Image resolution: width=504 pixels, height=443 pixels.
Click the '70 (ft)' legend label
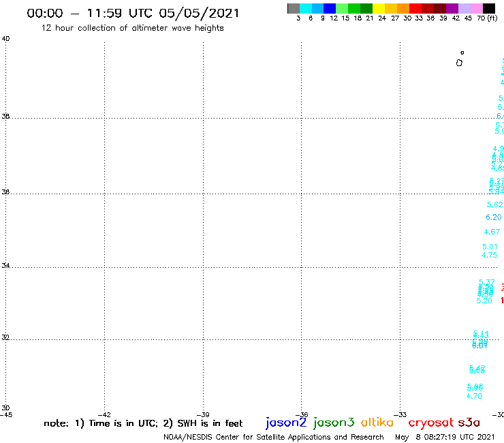pos(487,18)
